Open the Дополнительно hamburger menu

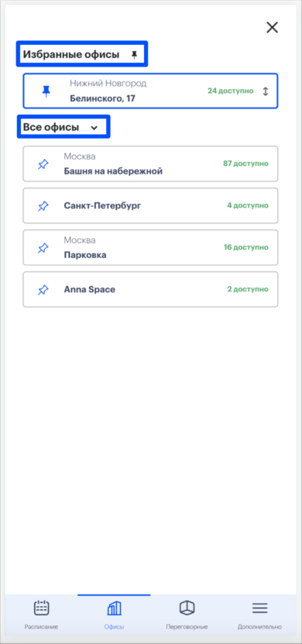click(x=259, y=608)
